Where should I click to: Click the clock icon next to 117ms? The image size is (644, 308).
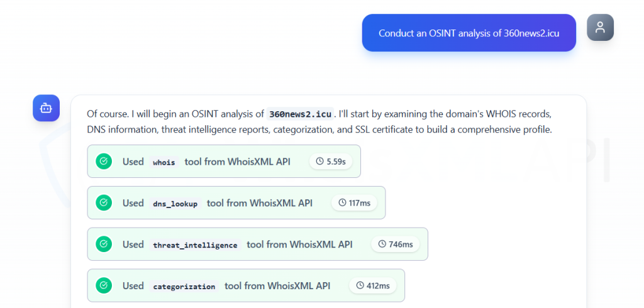342,203
